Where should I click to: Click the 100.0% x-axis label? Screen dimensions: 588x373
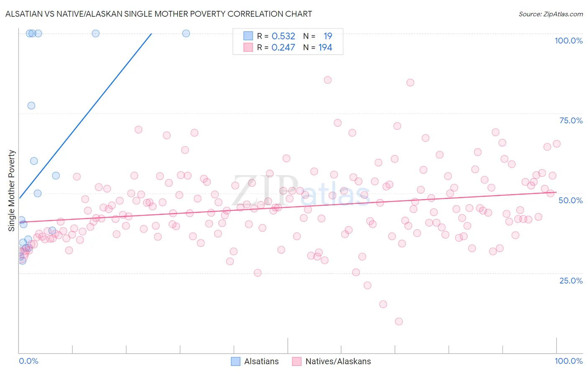569,361
